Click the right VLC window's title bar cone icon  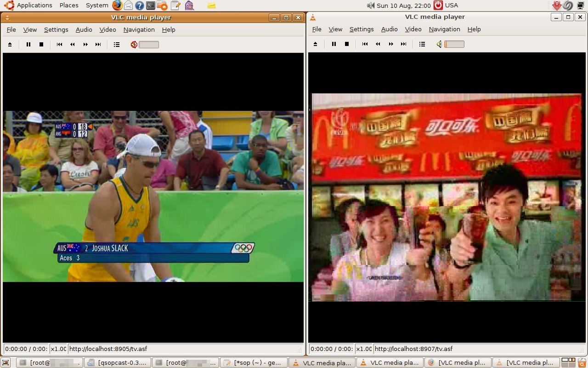pyautogui.click(x=313, y=17)
